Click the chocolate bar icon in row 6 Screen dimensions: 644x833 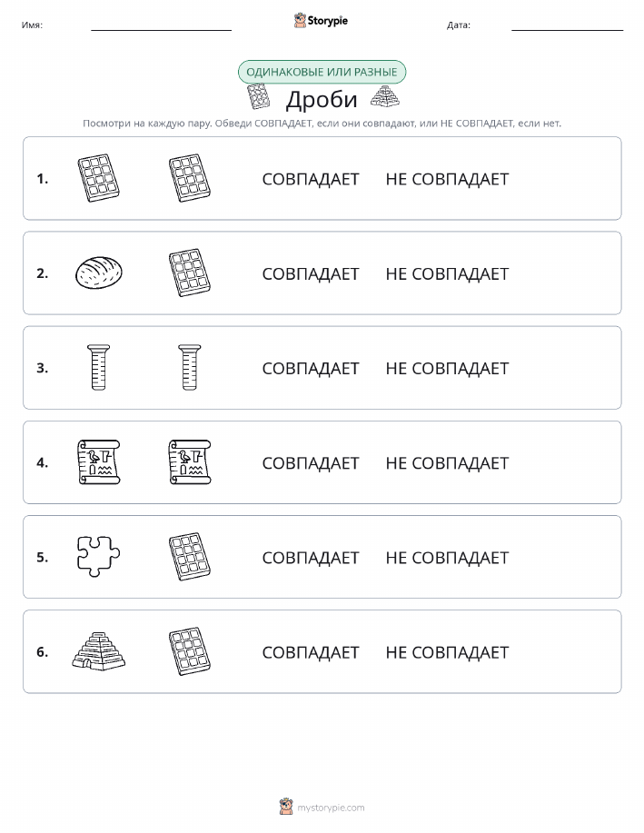click(x=190, y=651)
